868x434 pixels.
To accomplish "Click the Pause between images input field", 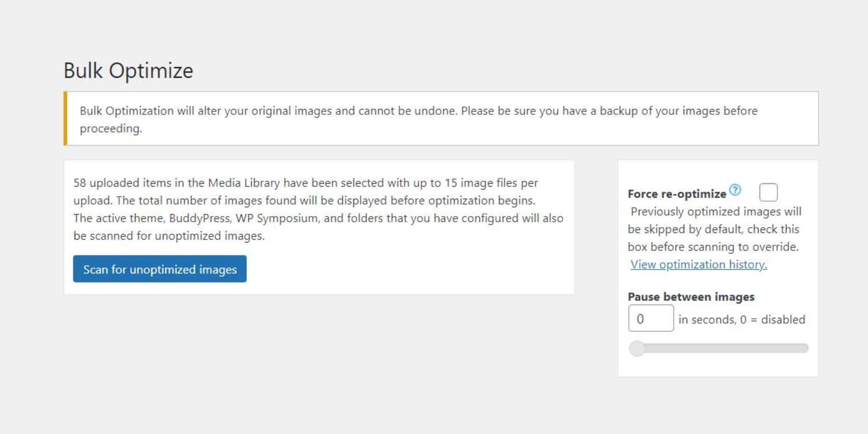I will 651,318.
